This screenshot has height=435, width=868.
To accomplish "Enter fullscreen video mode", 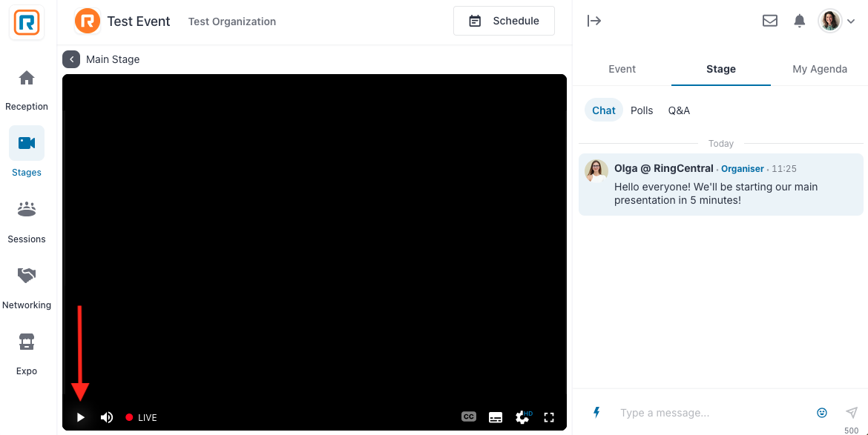I will [x=548, y=417].
